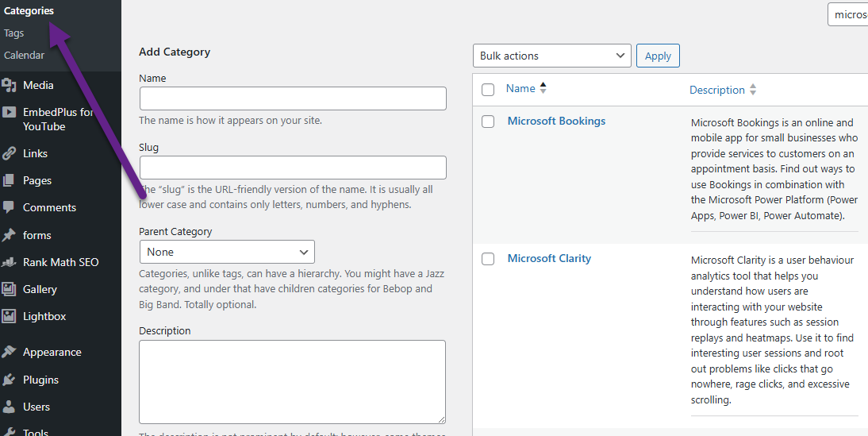The image size is (868, 436).
Task: Click the Plugins plug icon
Action: point(9,380)
